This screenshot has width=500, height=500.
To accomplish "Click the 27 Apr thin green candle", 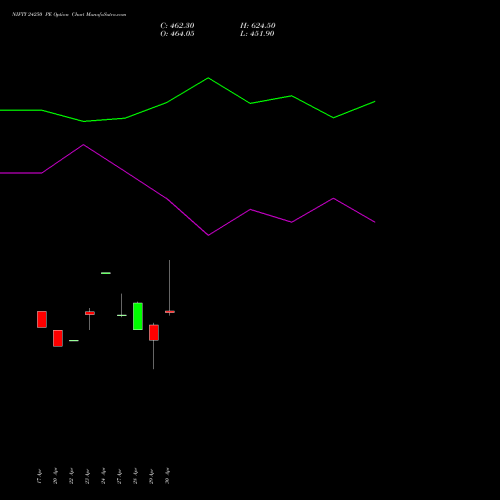I will 122,315.
